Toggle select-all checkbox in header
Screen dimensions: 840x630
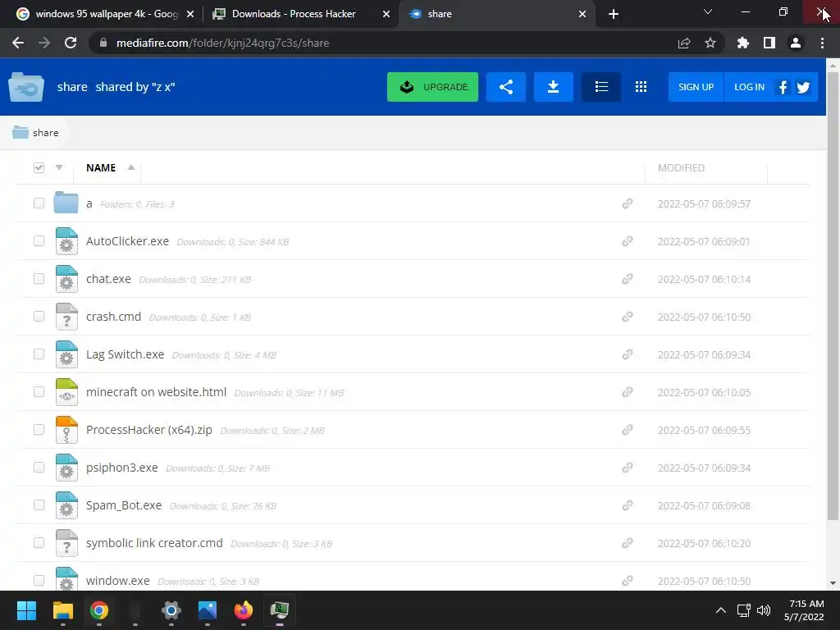coord(39,167)
